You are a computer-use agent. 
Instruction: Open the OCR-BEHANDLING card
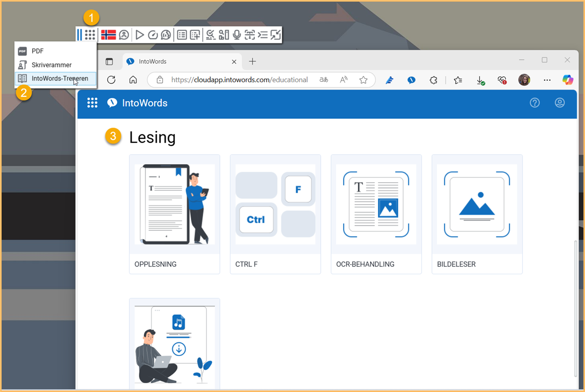376,214
